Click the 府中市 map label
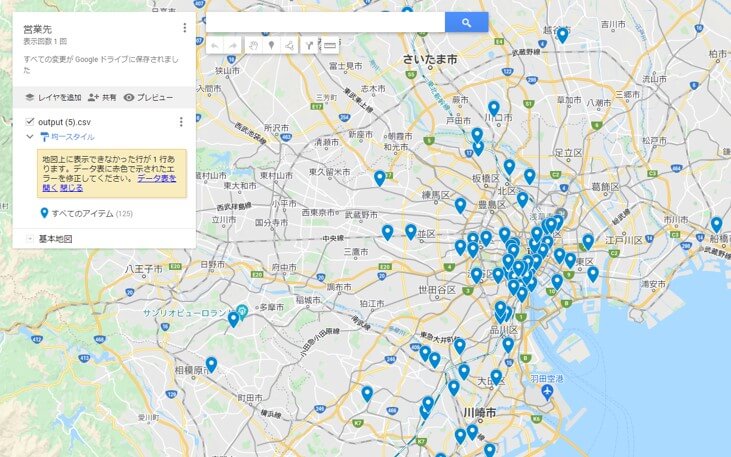This screenshot has height=457, width=731. (x=284, y=267)
